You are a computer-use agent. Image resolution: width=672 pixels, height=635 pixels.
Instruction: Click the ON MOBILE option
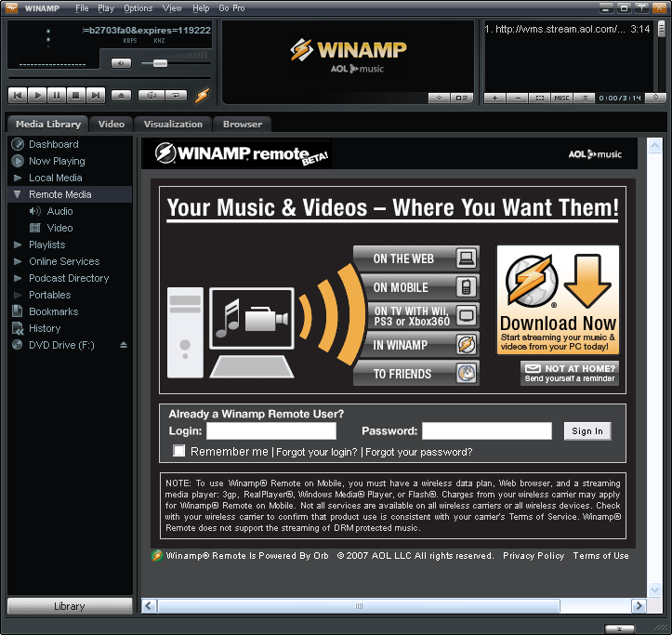418,287
